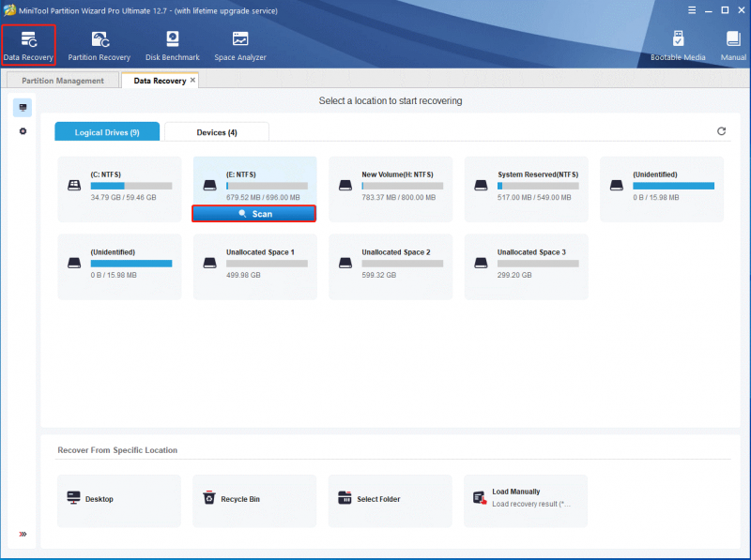Open Space Analyzer from the toolbar

pos(240,45)
